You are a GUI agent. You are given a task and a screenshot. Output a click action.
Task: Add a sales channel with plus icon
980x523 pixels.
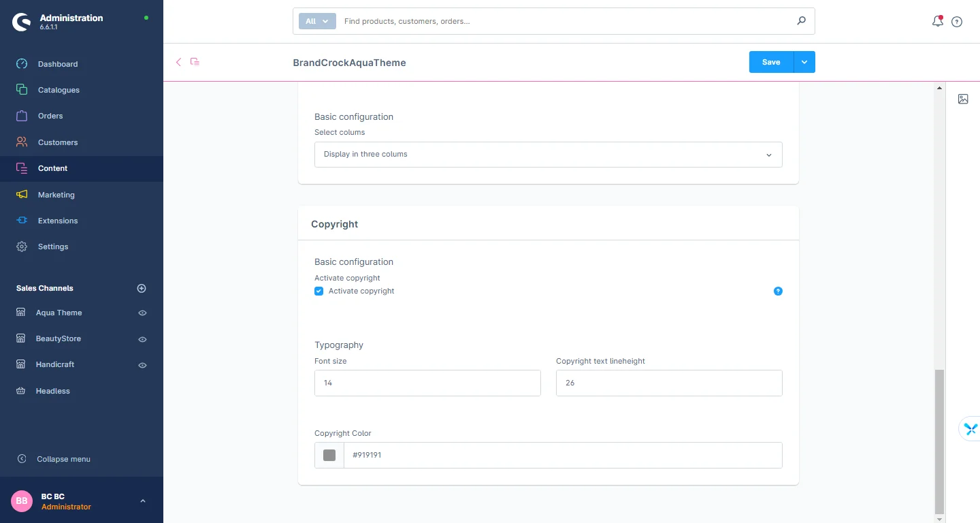coord(142,288)
